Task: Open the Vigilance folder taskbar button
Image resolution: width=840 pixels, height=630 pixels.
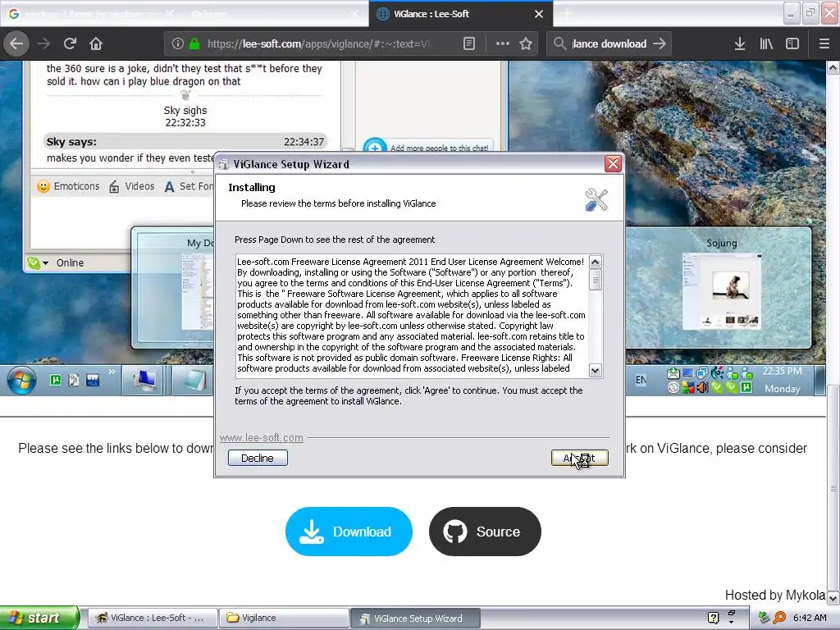Action: 284,619
